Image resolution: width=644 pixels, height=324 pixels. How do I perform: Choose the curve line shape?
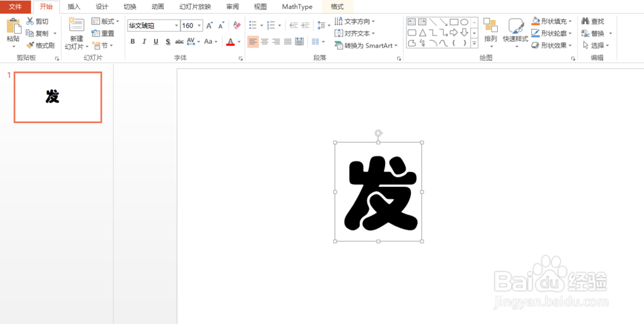click(444, 43)
